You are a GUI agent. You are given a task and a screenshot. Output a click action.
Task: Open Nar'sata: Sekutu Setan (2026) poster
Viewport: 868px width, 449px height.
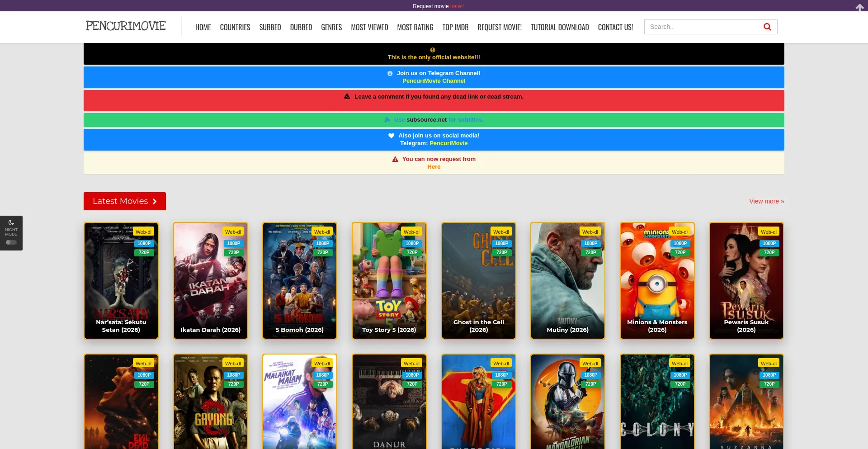click(x=121, y=281)
